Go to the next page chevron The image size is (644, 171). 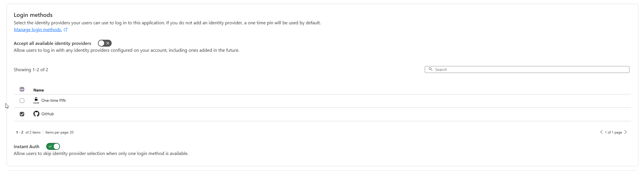625,132
